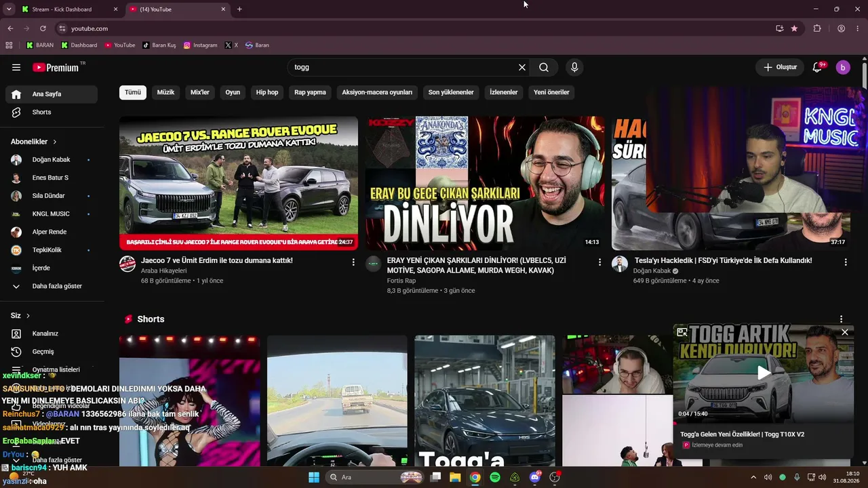Image resolution: width=868 pixels, height=488 pixels.
Task: Open KNGL MUSIC subscription
Action: point(52,214)
